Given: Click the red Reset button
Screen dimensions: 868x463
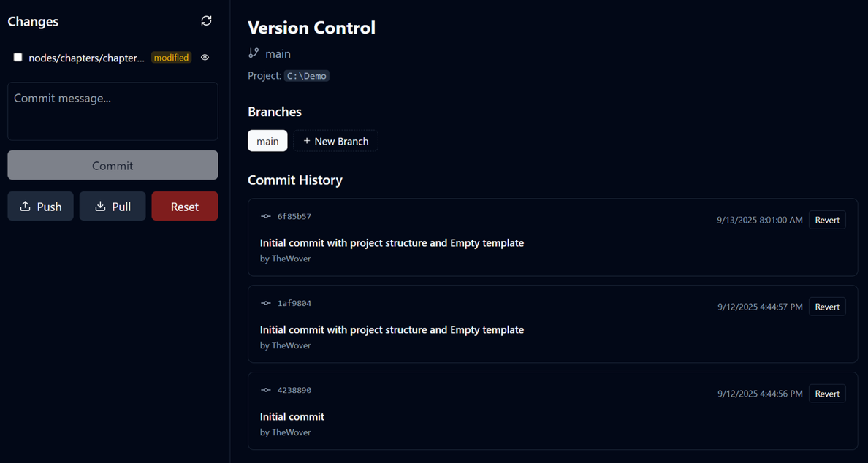Looking at the screenshot, I should pos(184,206).
